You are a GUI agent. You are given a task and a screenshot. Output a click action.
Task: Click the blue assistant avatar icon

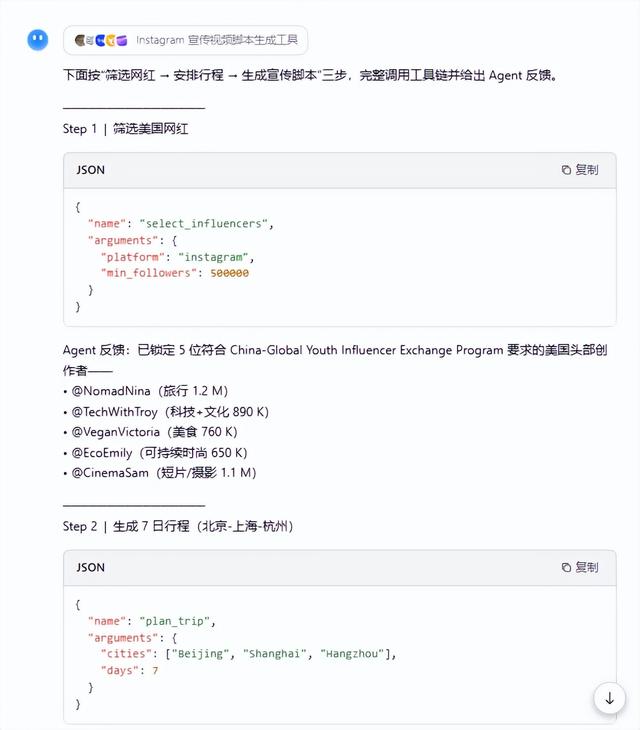point(38,40)
